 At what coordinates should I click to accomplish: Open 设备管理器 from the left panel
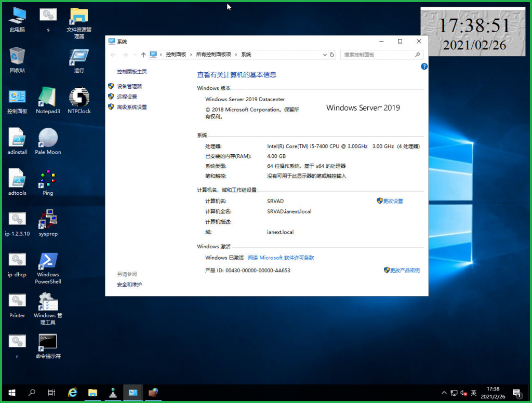tap(129, 86)
